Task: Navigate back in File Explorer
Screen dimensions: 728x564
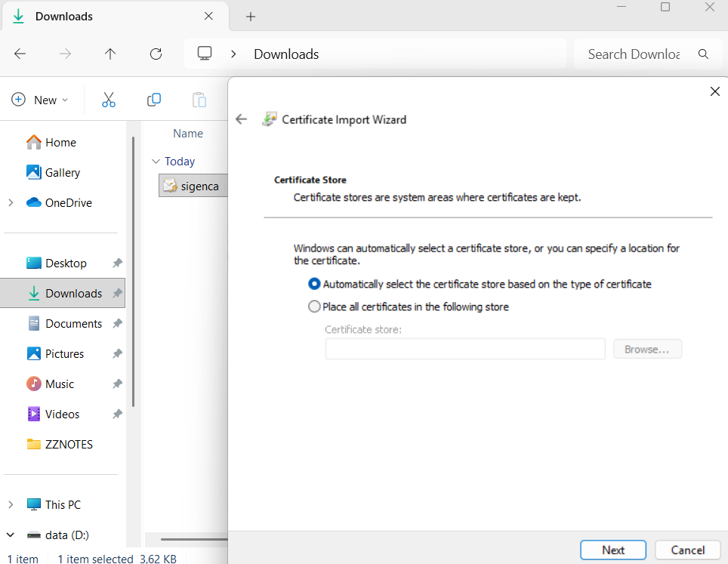Action: click(x=20, y=54)
